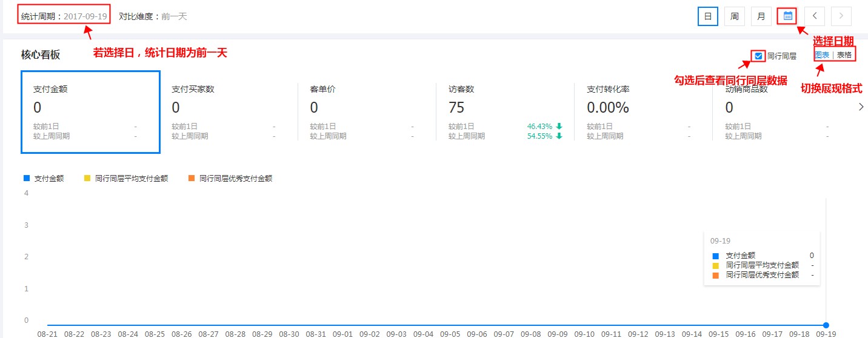Switch view to 图表 format
The height and width of the screenshot is (338, 868).
point(823,55)
